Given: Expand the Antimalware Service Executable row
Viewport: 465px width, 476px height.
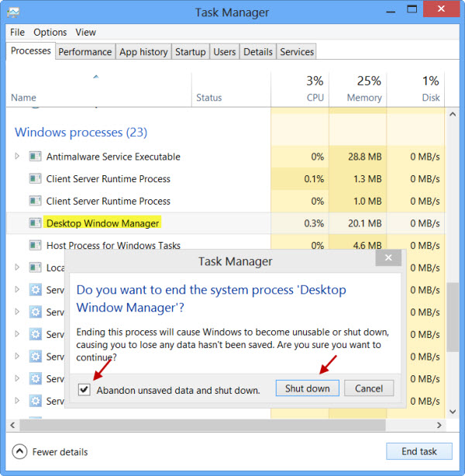Looking at the screenshot, I should pyautogui.click(x=17, y=157).
